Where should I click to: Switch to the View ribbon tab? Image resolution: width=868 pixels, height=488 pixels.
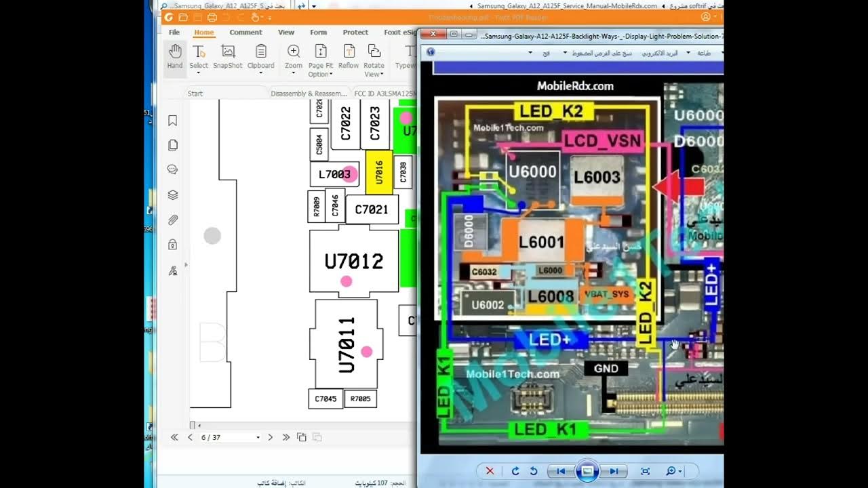click(x=286, y=32)
